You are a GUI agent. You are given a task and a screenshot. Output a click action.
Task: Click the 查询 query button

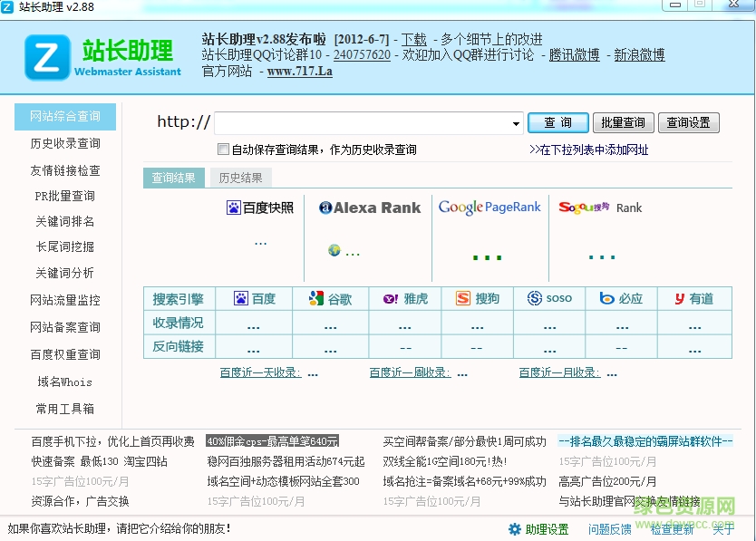557,122
